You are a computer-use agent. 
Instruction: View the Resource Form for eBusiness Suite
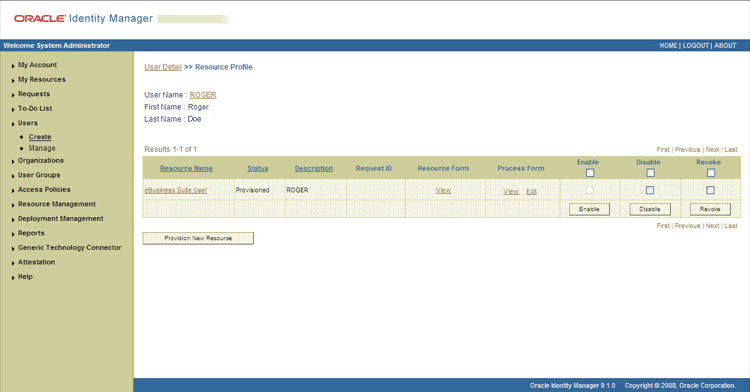pos(443,190)
